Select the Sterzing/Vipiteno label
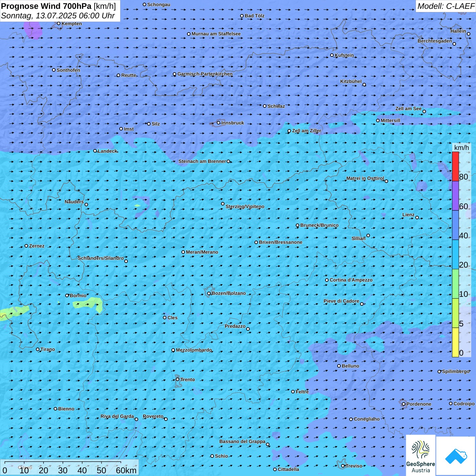Image resolution: width=476 pixels, height=476 pixels. tap(245, 206)
